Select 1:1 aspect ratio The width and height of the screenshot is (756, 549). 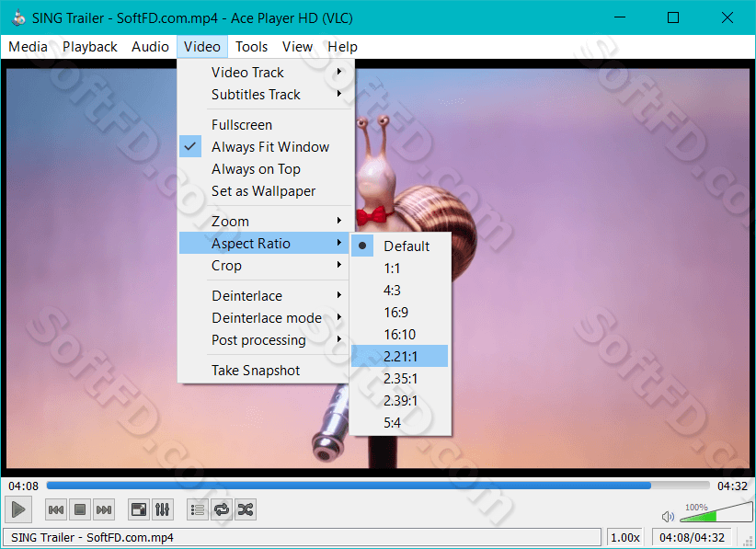400,269
